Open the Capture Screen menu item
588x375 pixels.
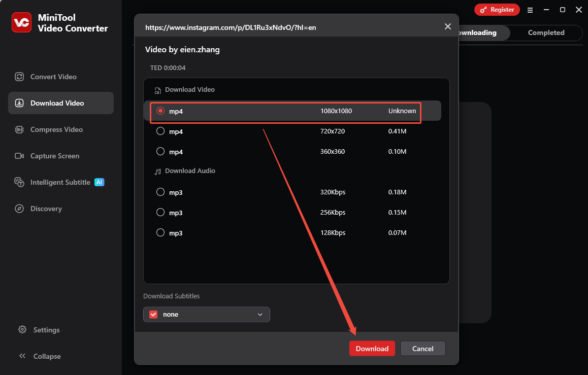[x=61, y=156]
